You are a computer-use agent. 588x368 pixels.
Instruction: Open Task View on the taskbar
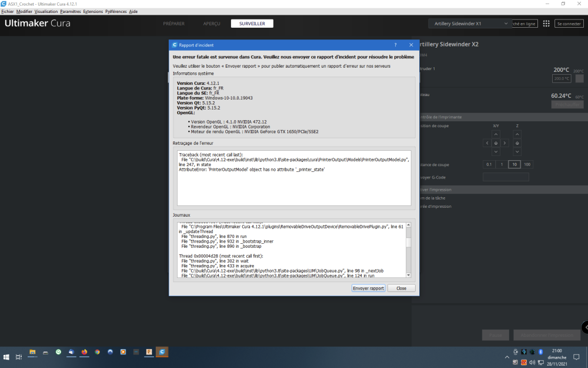[x=19, y=357]
